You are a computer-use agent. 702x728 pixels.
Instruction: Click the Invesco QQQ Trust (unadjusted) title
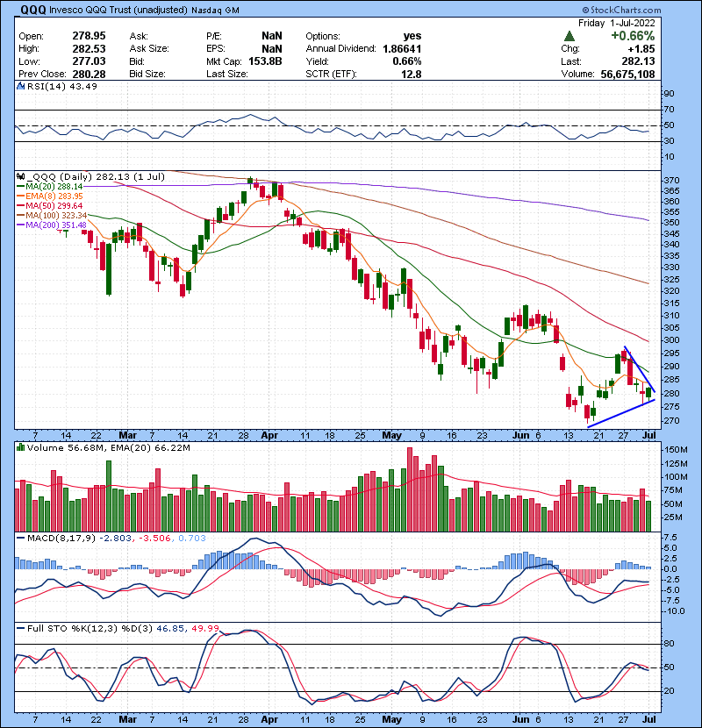[x=118, y=11]
